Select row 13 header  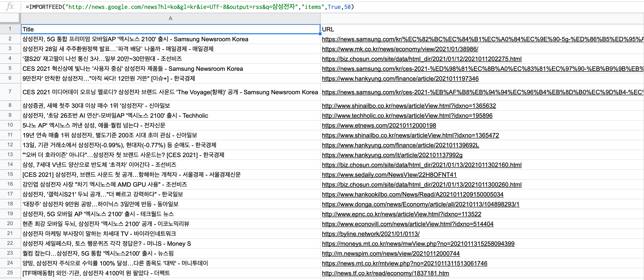(10, 155)
